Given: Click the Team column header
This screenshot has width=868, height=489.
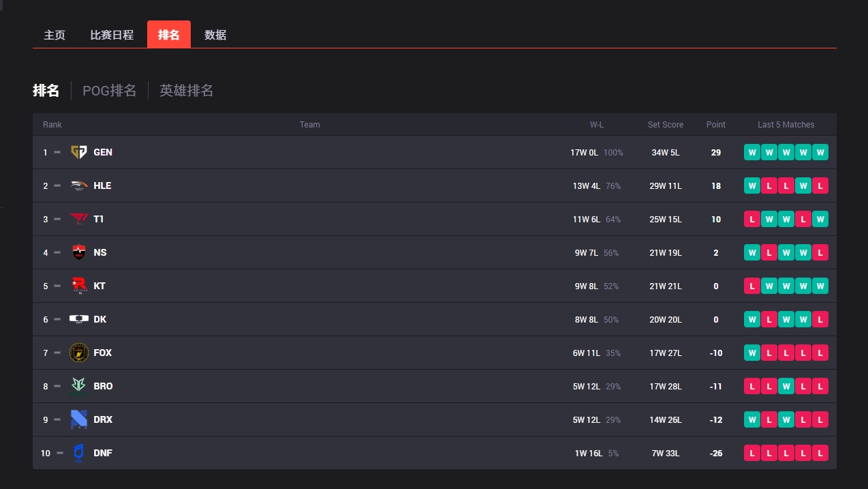Looking at the screenshot, I should point(310,125).
